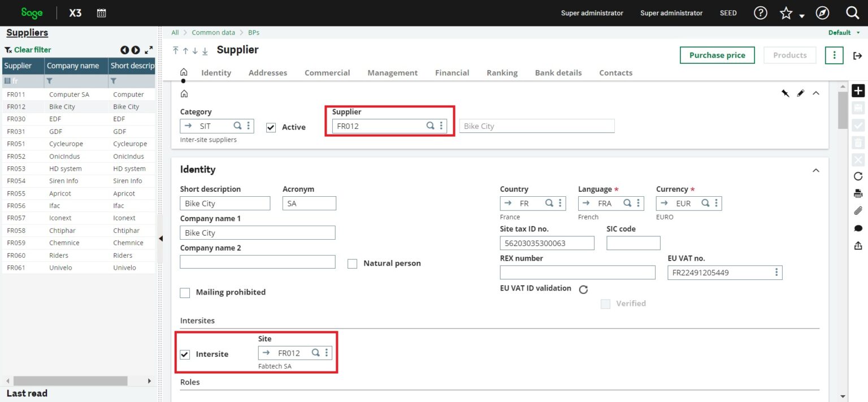Click the lookup magnifier in Country field
The height and width of the screenshot is (402, 868).
(549, 203)
